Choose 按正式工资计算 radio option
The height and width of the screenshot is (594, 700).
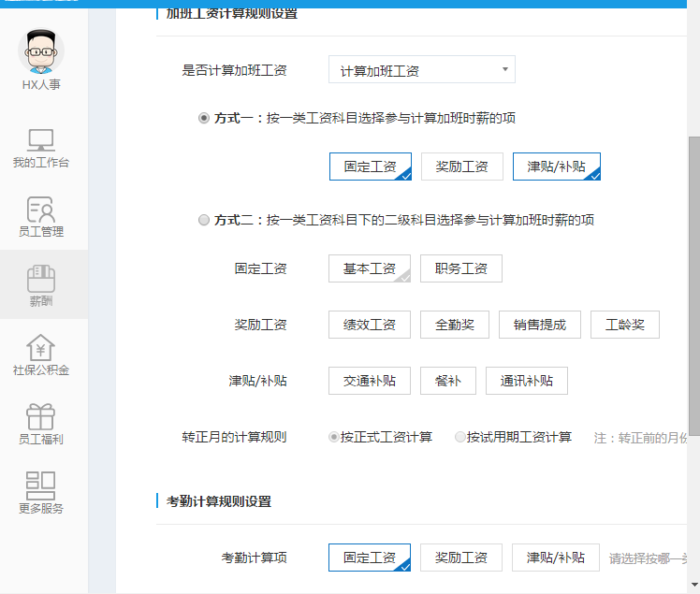[x=333, y=437]
